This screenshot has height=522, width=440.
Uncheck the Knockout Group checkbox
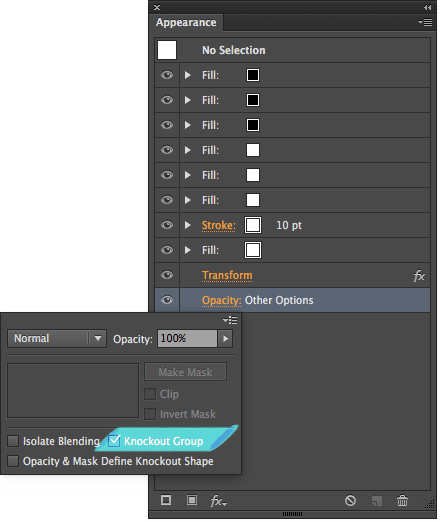click(x=114, y=441)
